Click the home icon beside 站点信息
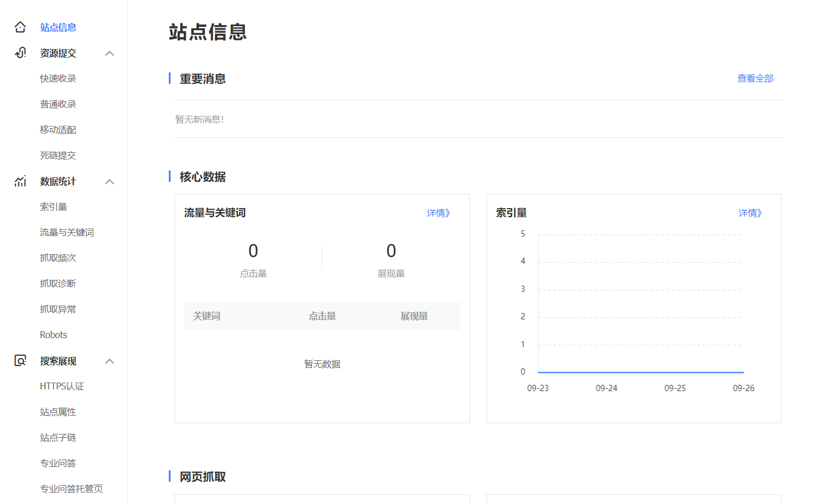The height and width of the screenshot is (504, 831). pyautogui.click(x=21, y=27)
